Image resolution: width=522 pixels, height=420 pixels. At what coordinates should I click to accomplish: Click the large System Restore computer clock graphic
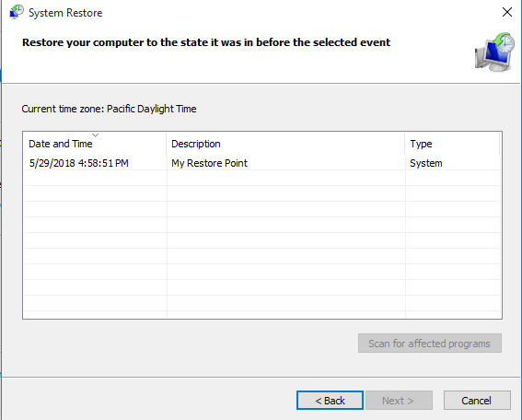tap(494, 52)
